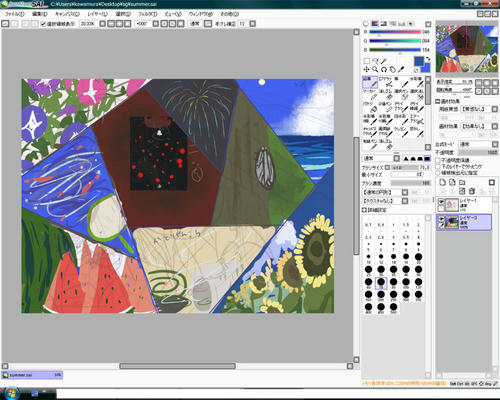Toggle visibility eye of top layer レイヤー1
Viewport: 500px width, 400px height.
point(441,202)
